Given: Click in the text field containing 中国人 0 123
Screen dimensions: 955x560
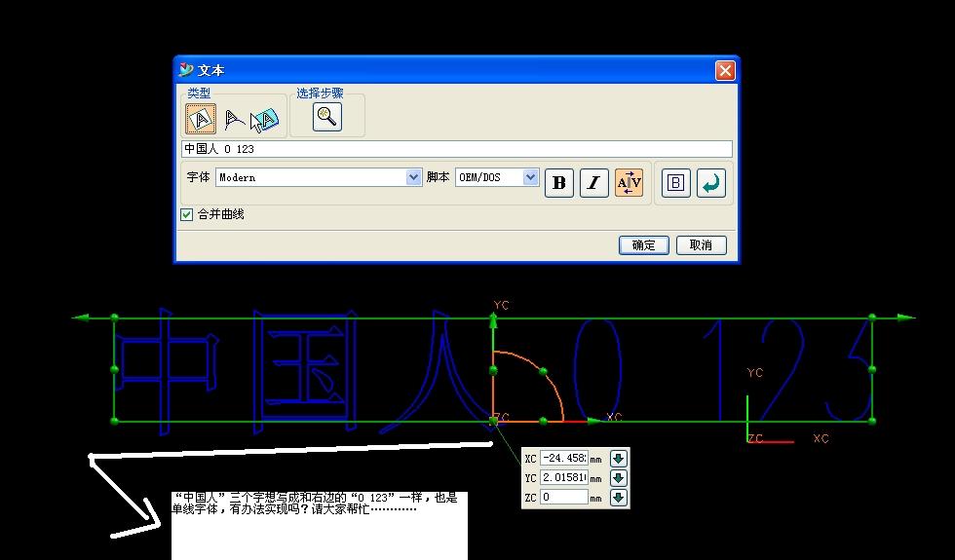Looking at the screenshot, I should (457, 149).
